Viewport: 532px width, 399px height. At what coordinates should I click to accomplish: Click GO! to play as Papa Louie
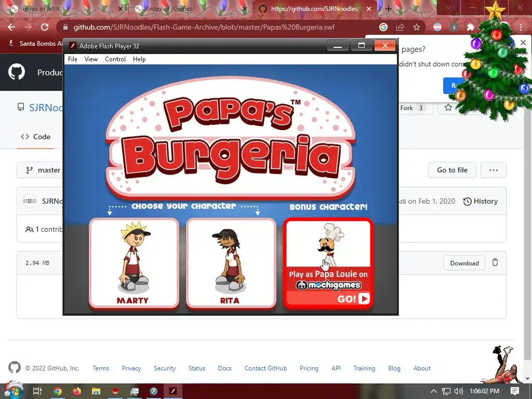[x=353, y=299]
